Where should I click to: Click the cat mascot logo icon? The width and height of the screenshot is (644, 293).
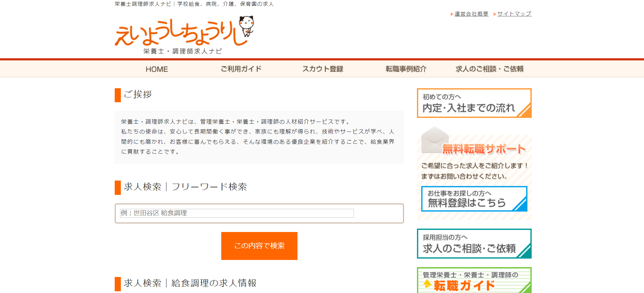coord(246,25)
